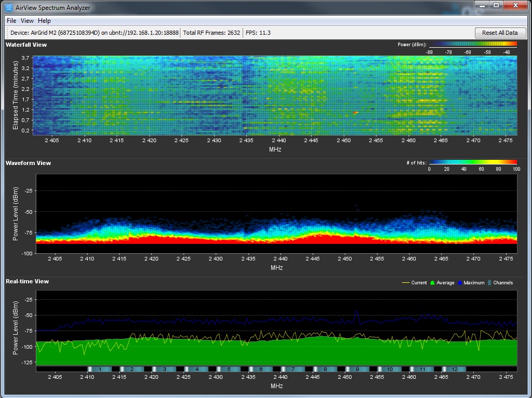Click the AirView application icon in title bar
This screenshot has height=398, width=532.
(10, 7)
